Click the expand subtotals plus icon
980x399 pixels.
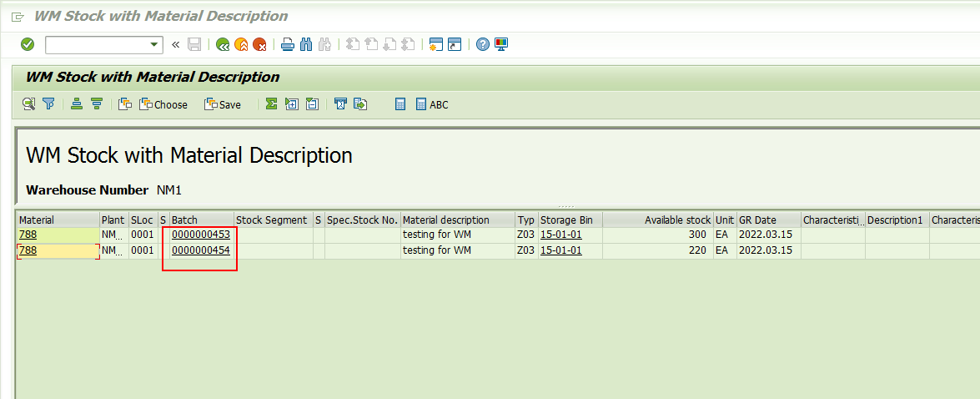291,104
